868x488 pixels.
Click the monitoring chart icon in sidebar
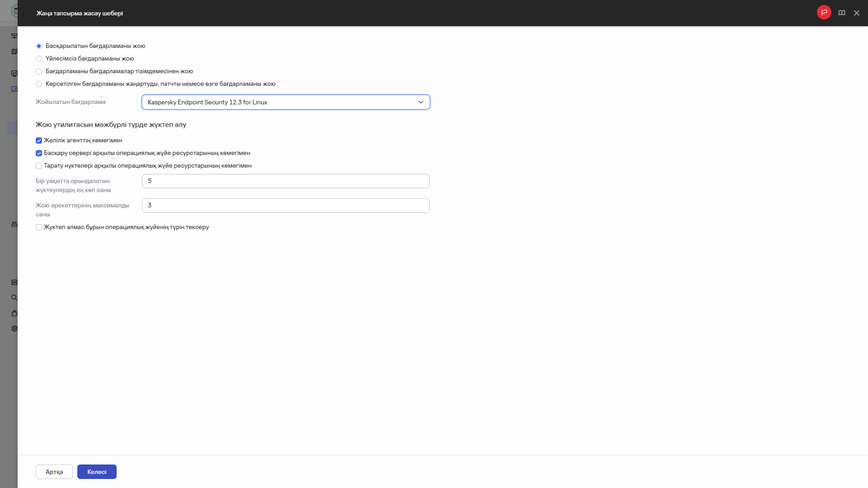click(14, 73)
